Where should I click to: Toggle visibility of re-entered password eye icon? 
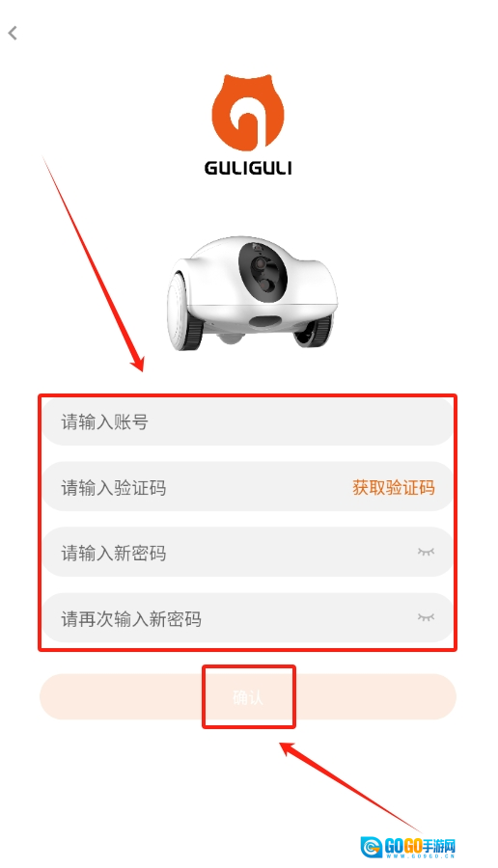click(x=426, y=617)
